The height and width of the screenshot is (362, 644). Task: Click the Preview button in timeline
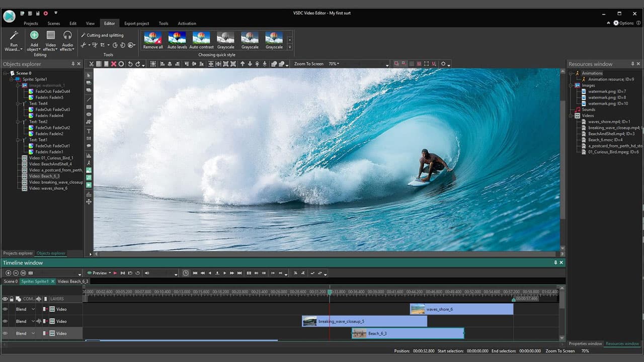[100, 273]
